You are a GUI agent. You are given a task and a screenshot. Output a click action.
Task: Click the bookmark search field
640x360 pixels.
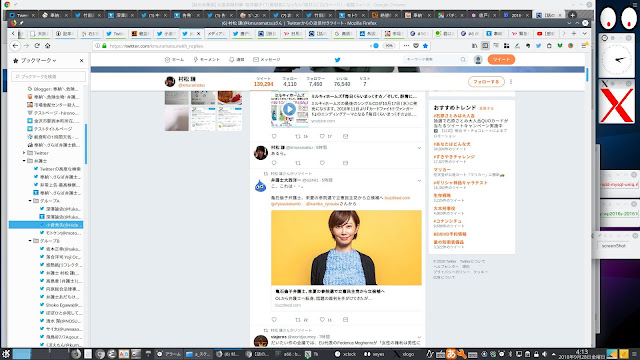49,76
